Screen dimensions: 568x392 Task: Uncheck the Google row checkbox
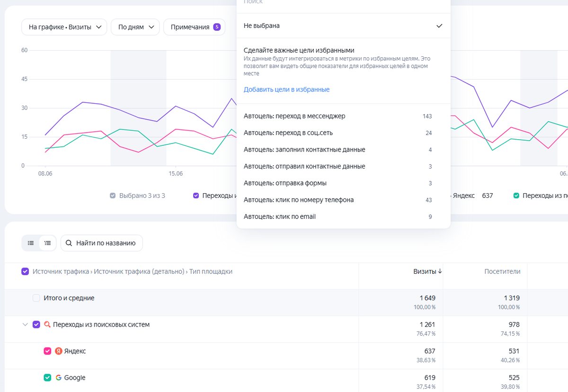tap(47, 378)
